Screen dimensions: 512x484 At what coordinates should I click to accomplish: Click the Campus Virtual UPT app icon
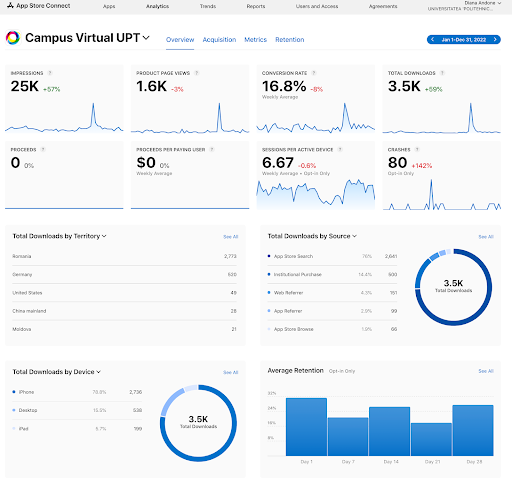click(x=13, y=38)
